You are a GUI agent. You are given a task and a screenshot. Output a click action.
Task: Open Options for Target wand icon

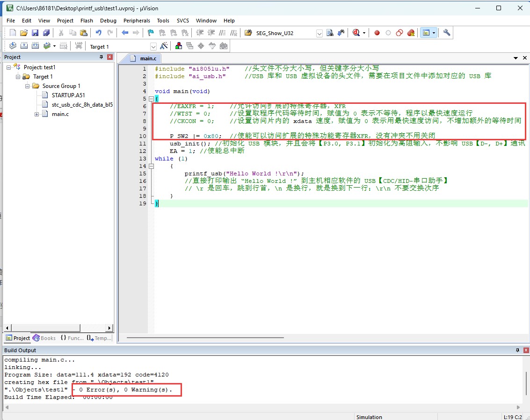pyautogui.click(x=164, y=46)
